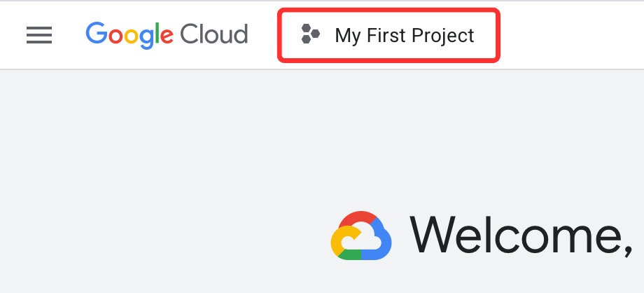Click the word Google in header logo
This screenshot has width=644, height=293.
coord(129,36)
